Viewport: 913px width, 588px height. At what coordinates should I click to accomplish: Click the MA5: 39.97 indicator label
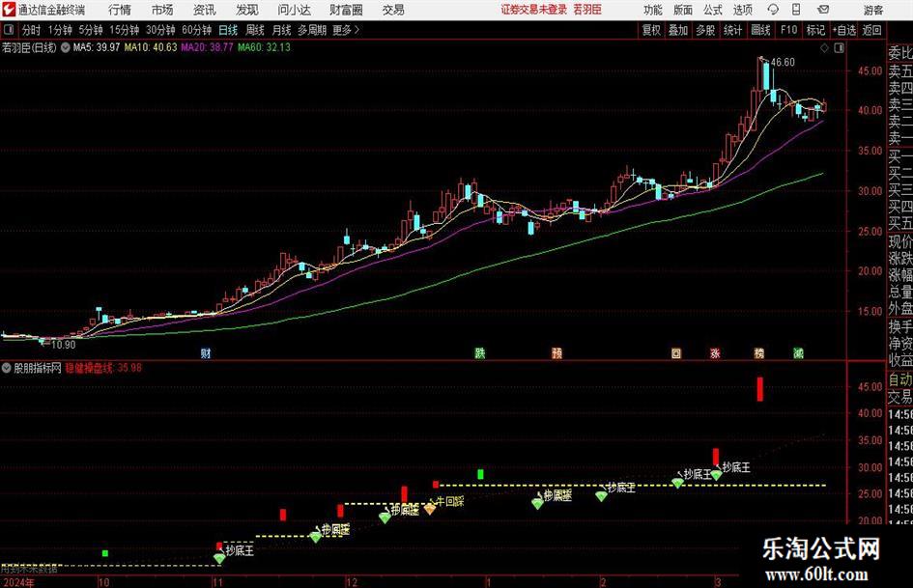tap(97, 47)
